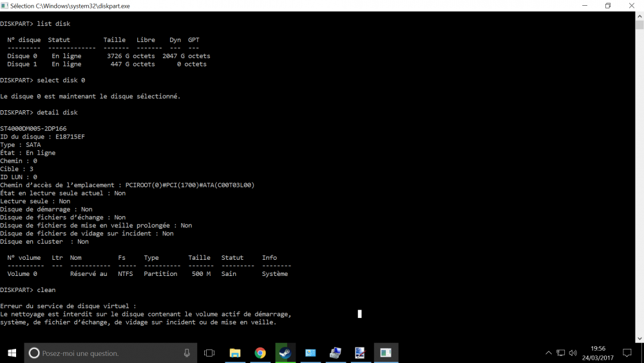
Task: Click the console text cursor block
Action: (359, 314)
